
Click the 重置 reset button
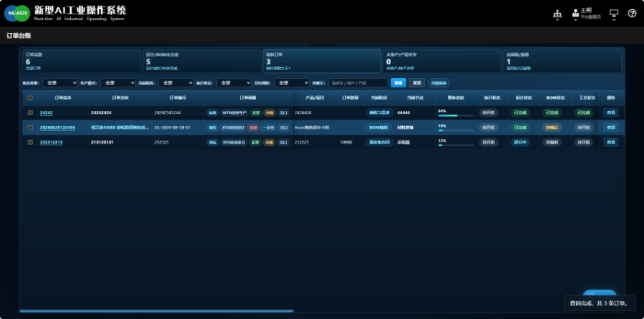(x=417, y=82)
